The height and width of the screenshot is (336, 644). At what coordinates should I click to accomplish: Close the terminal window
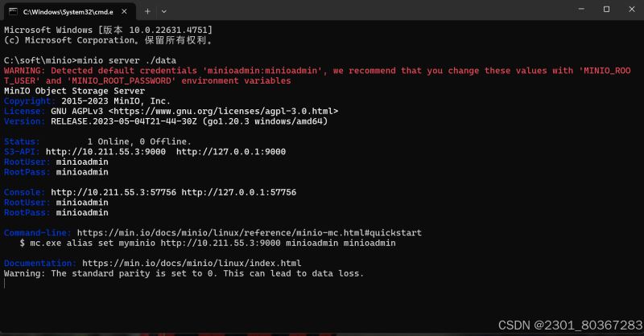coord(632,9)
